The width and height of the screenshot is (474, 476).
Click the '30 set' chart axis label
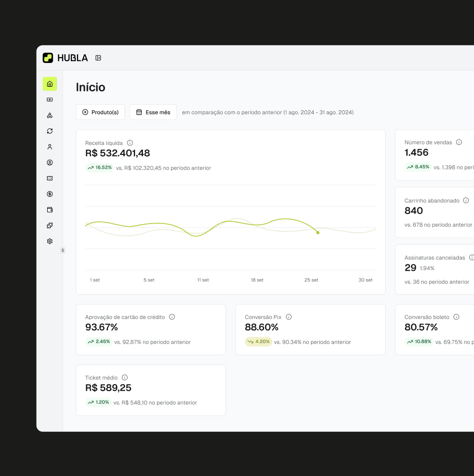(x=366, y=280)
